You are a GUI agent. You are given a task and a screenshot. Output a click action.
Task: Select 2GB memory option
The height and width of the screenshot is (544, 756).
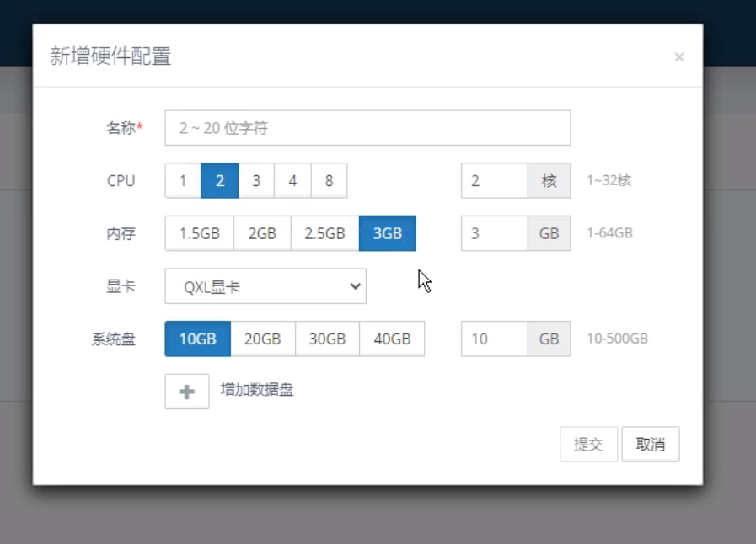262,234
